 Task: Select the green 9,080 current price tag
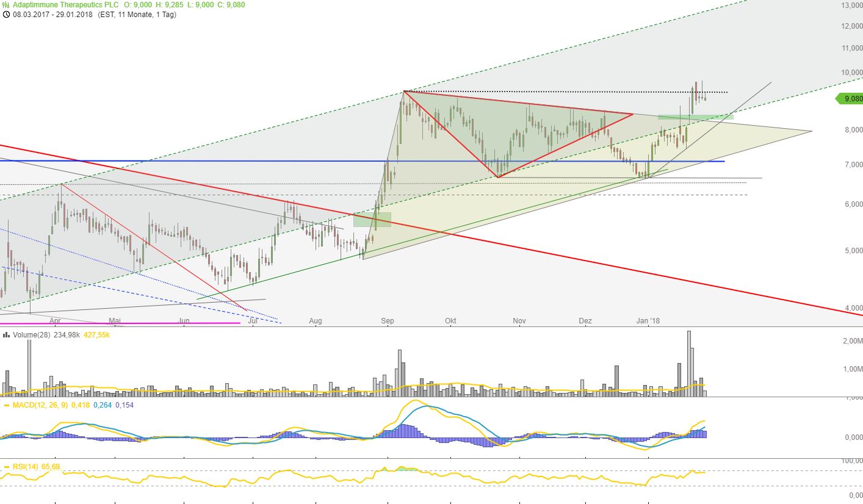point(848,98)
